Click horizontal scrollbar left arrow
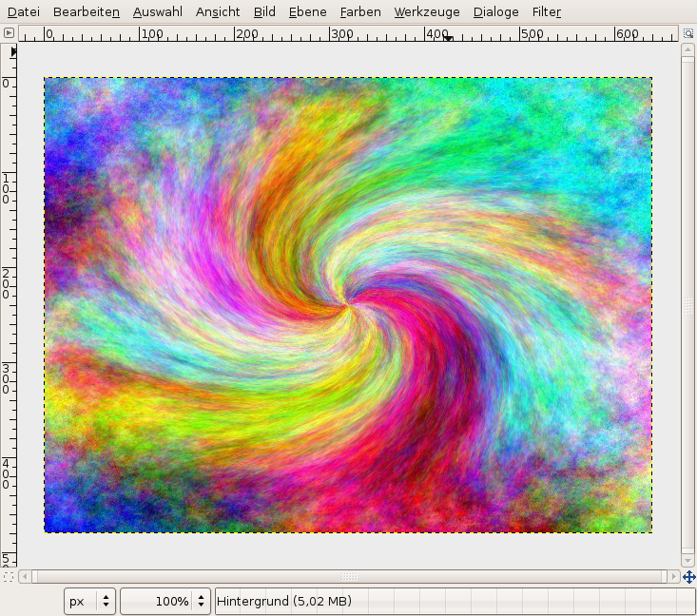Image resolution: width=697 pixels, height=616 pixels. pos(25,577)
